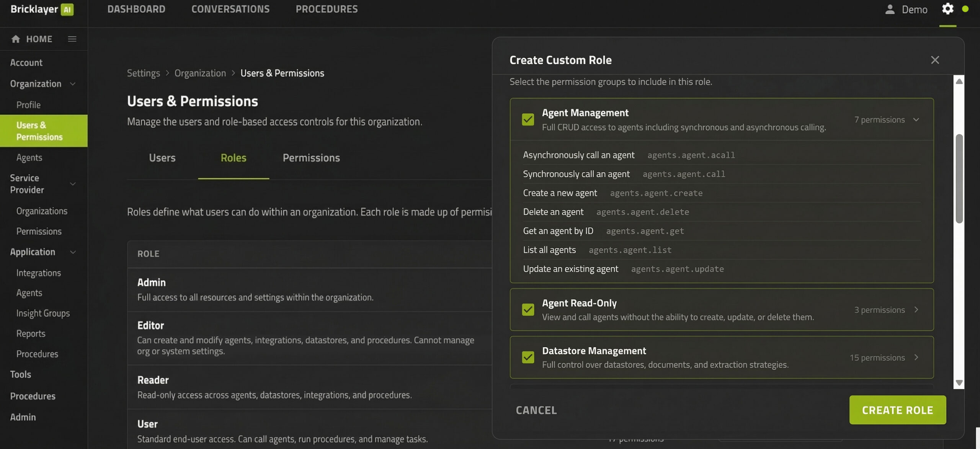980x449 pixels.
Task: Open the Conversations top menu
Action: pyautogui.click(x=230, y=9)
